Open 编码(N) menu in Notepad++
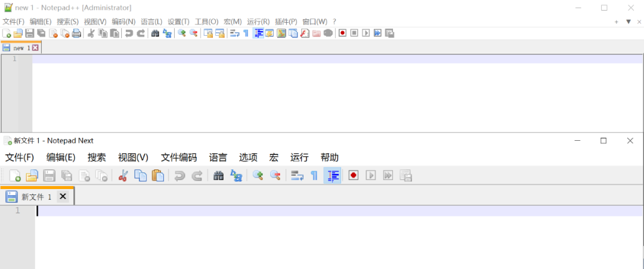The height and width of the screenshot is (269, 644). [x=123, y=21]
